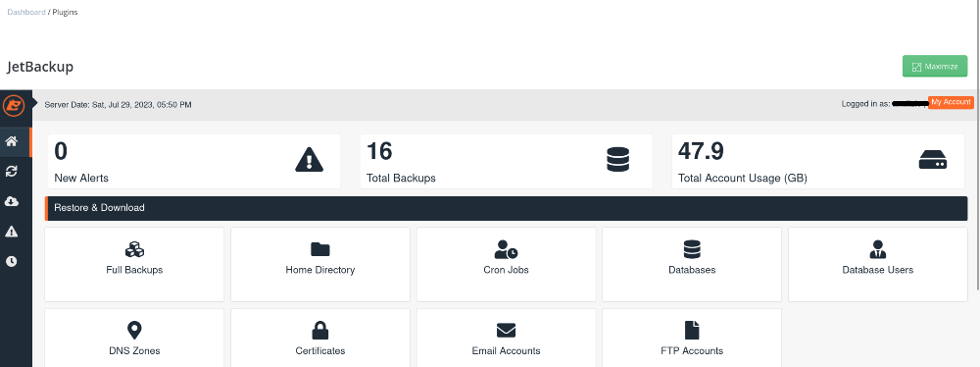Click the Databases cylinder icon

pyautogui.click(x=692, y=249)
